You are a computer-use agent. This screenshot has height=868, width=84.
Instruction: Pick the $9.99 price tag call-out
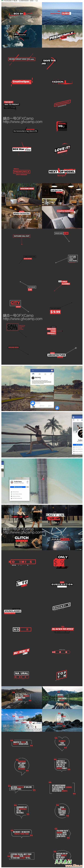[55, 312]
